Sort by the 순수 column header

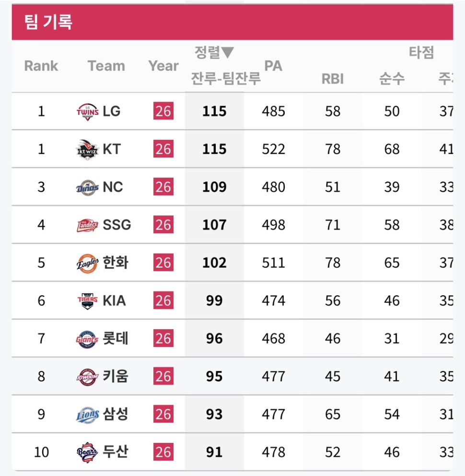(392, 79)
